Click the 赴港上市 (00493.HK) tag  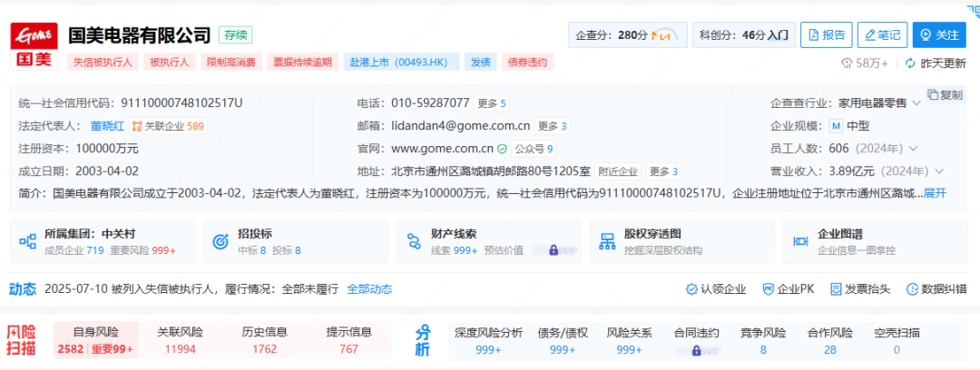coord(401,62)
